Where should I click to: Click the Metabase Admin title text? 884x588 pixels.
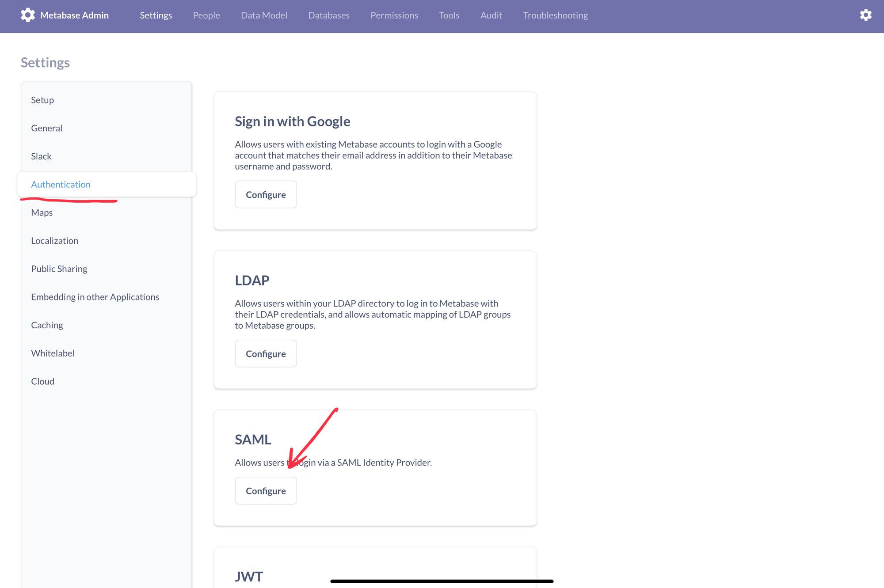(x=74, y=15)
